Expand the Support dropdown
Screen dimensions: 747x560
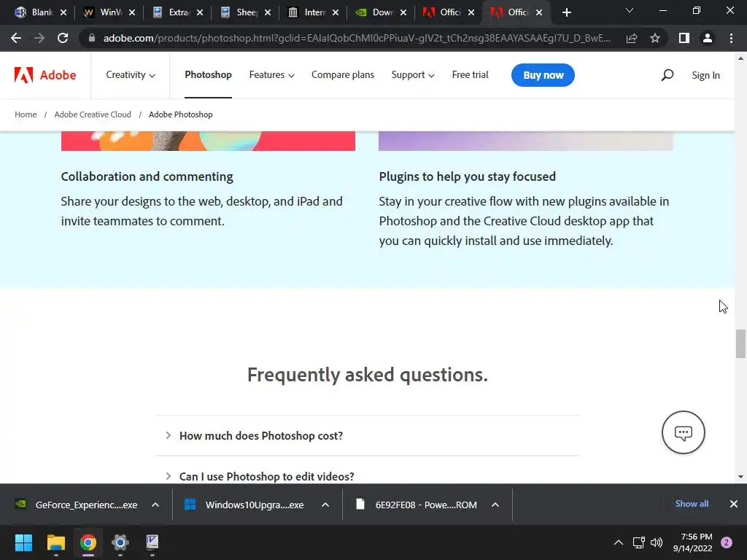tap(413, 75)
